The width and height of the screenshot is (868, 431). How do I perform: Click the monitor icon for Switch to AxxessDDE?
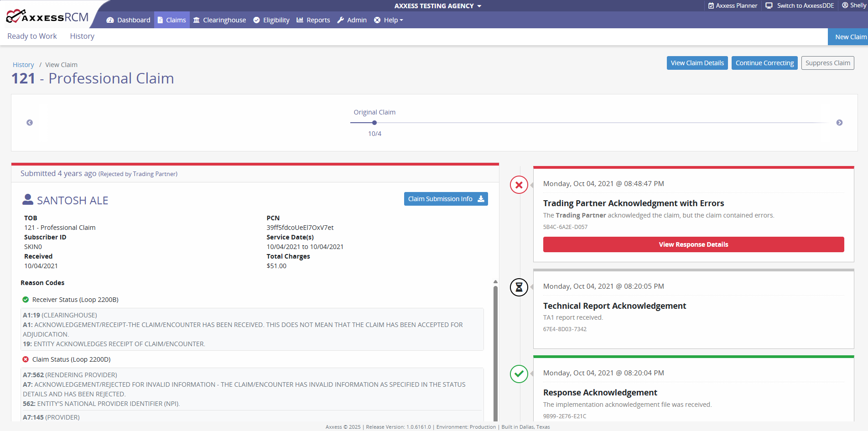coord(769,6)
